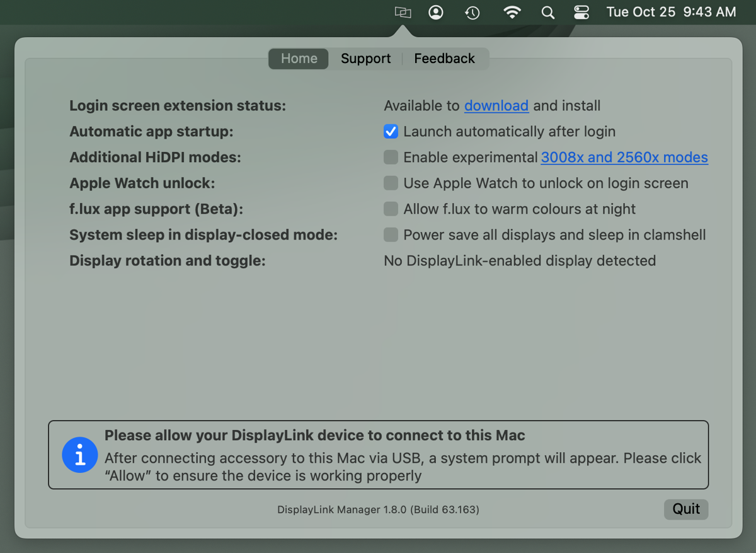Viewport: 756px width, 553px height.
Task: Enable experimental HiDPI modes
Action: [391, 157]
